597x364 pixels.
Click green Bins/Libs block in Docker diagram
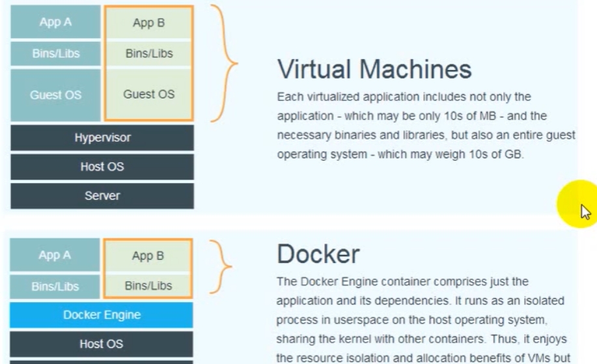pos(148,286)
